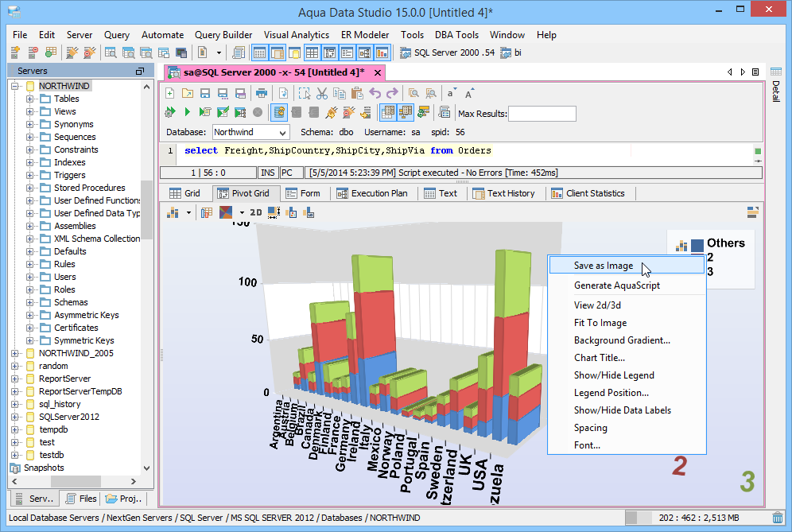Switch to the Text History tab

coord(504,193)
